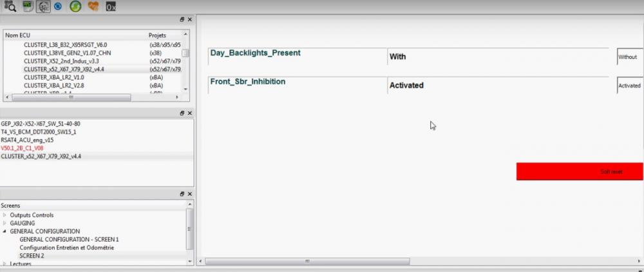Select CLUSTER_L38VE_GEN2_V1.07_CHN in ECU list

pos(68,53)
